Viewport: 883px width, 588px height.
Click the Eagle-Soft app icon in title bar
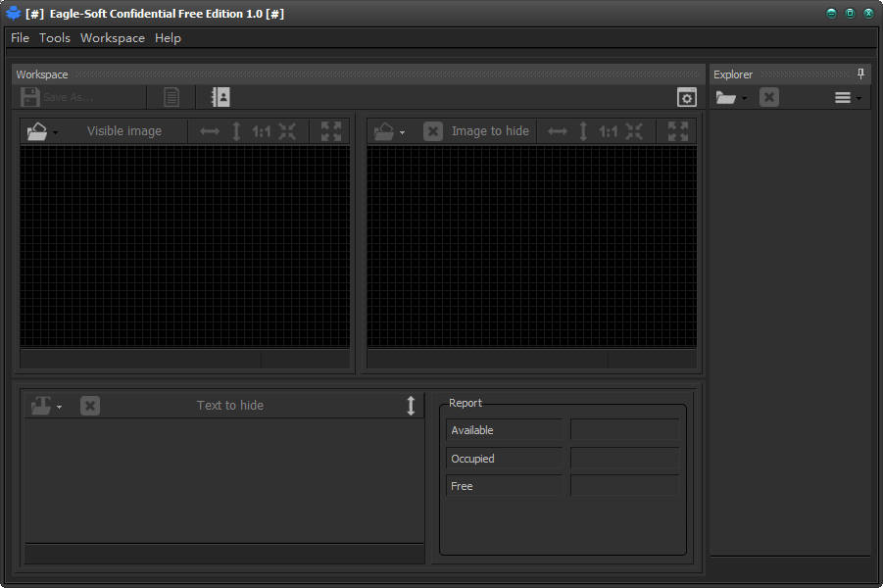[13, 13]
